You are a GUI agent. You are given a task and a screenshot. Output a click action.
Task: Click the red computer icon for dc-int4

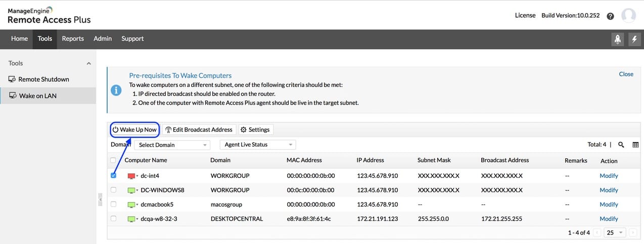[131, 176]
